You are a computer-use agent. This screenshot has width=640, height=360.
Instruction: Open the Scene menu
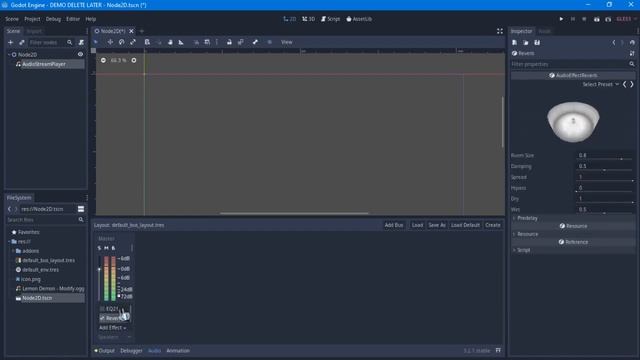coord(12,19)
